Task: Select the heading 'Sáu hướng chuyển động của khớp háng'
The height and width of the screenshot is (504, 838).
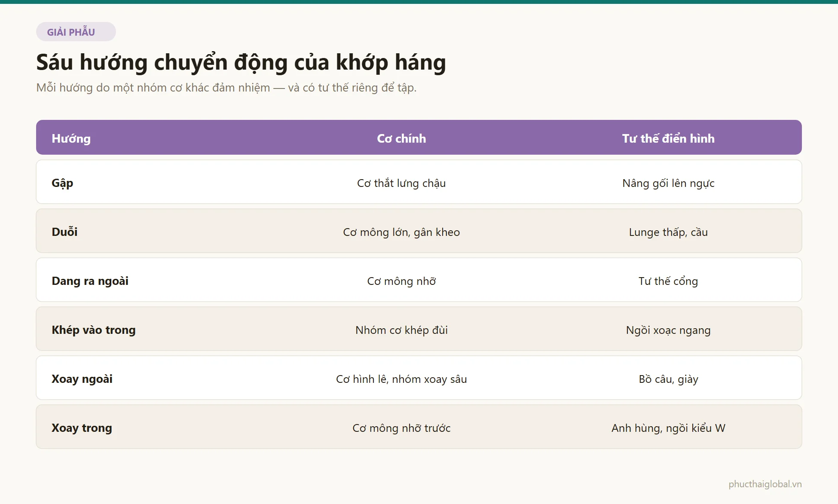Action: coord(241,62)
